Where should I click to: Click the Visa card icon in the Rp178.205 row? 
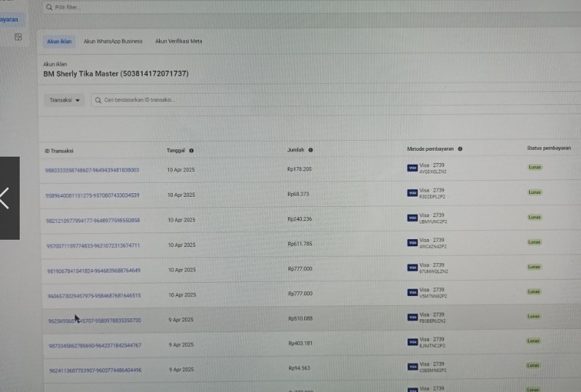coord(412,168)
